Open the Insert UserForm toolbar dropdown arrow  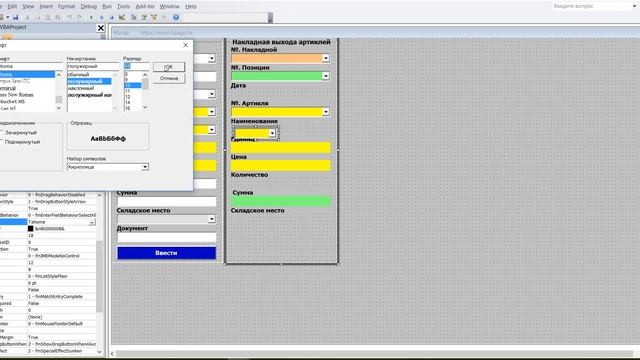point(8,18)
